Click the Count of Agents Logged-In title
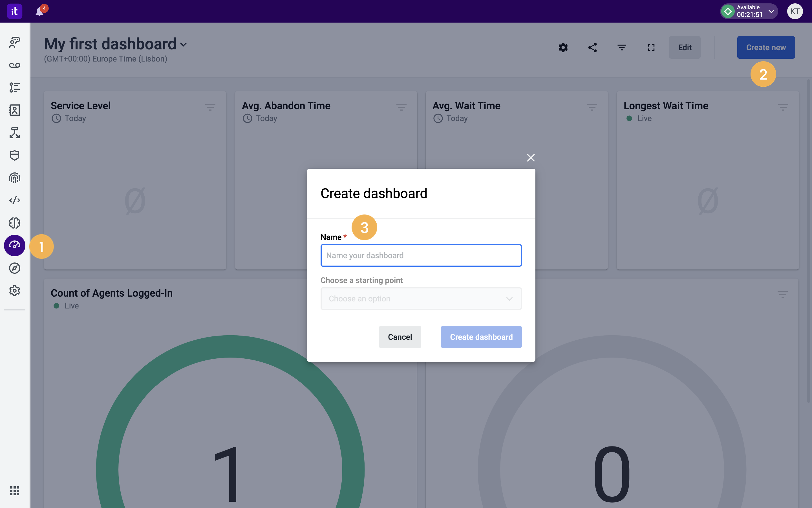 112,293
